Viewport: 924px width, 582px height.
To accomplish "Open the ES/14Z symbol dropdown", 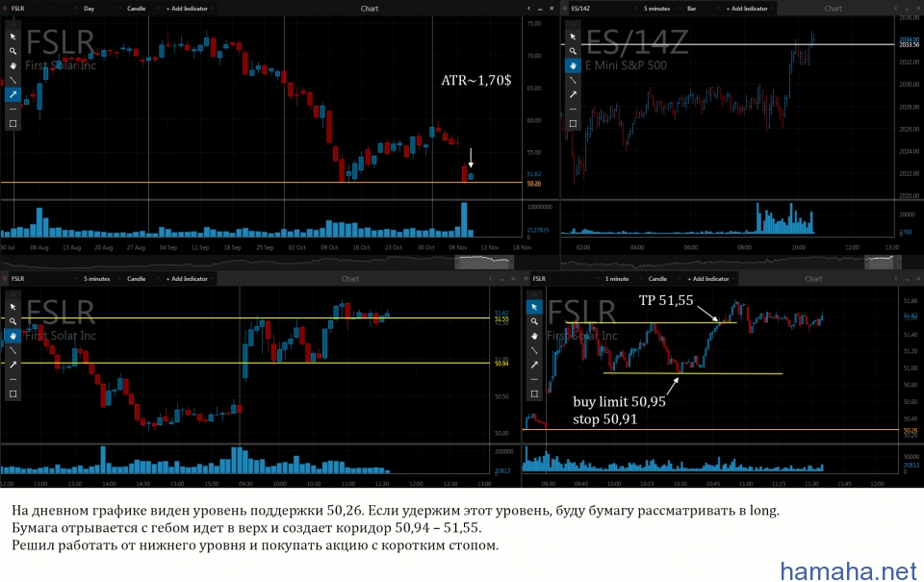I will point(603,9).
